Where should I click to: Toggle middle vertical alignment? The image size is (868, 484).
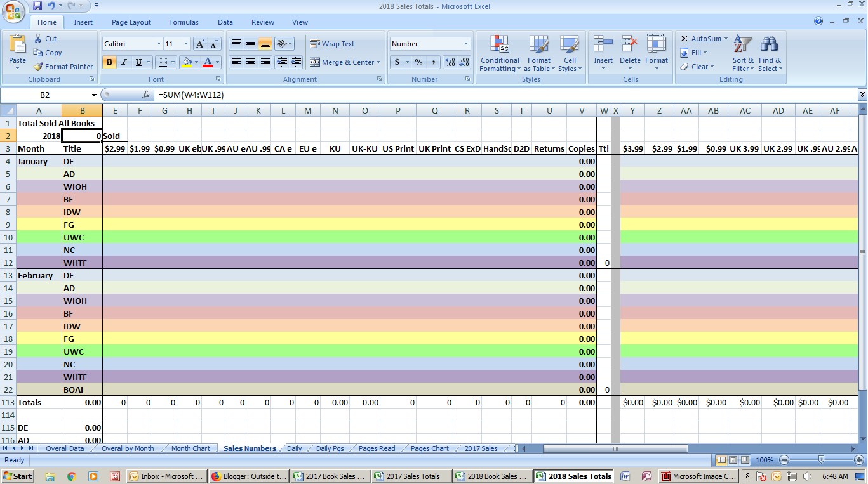[251, 44]
